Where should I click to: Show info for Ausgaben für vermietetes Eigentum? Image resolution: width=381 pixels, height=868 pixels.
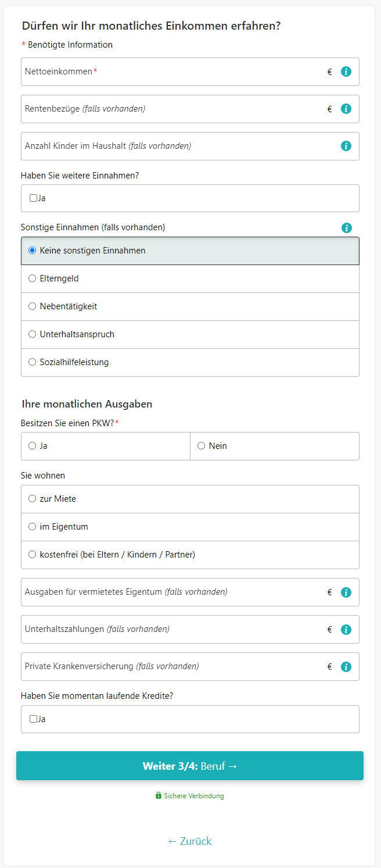click(346, 592)
